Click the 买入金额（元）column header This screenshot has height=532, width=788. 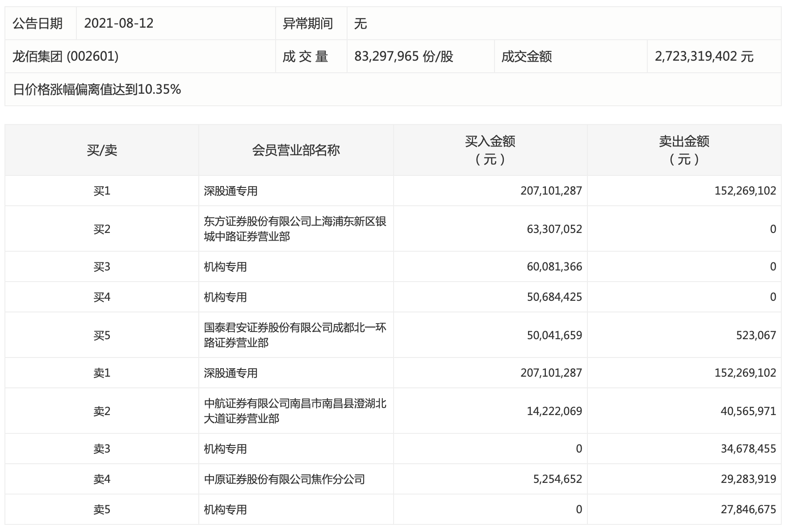(x=490, y=150)
